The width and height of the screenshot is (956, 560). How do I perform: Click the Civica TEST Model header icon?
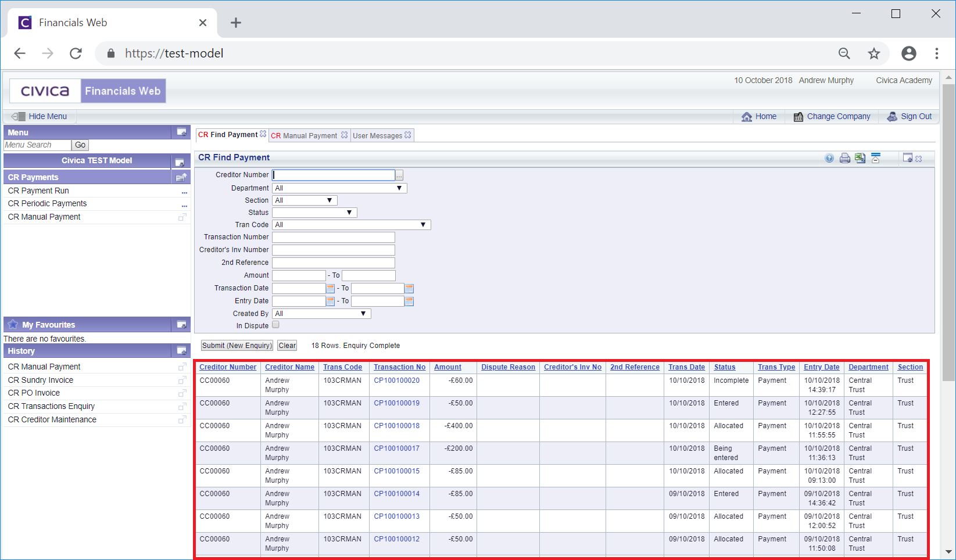(180, 162)
